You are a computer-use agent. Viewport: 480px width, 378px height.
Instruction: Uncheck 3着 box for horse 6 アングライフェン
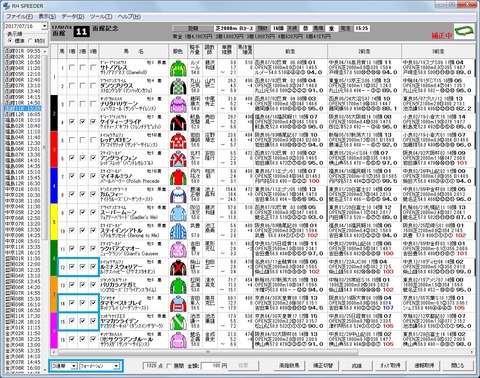tap(93, 158)
